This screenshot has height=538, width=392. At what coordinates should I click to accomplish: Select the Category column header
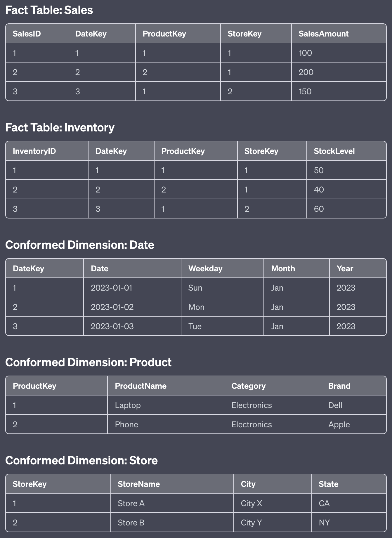coord(248,386)
